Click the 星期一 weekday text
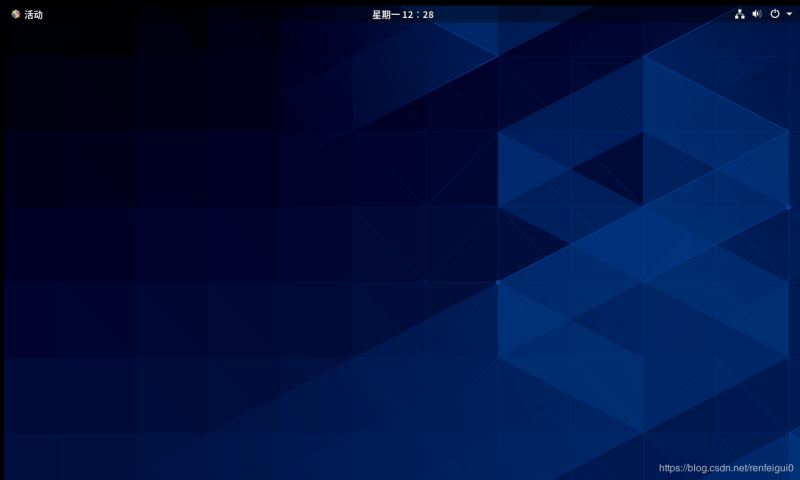The image size is (800, 480). (387, 14)
